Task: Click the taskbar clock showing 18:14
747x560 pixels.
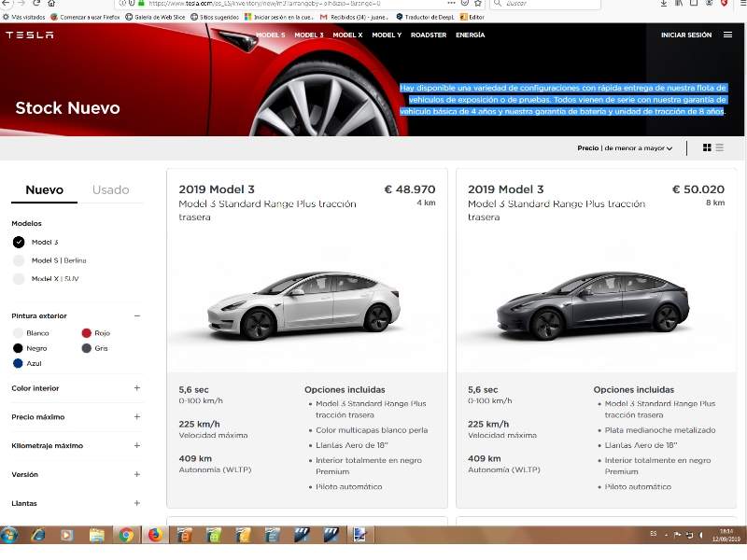Action: click(726, 535)
